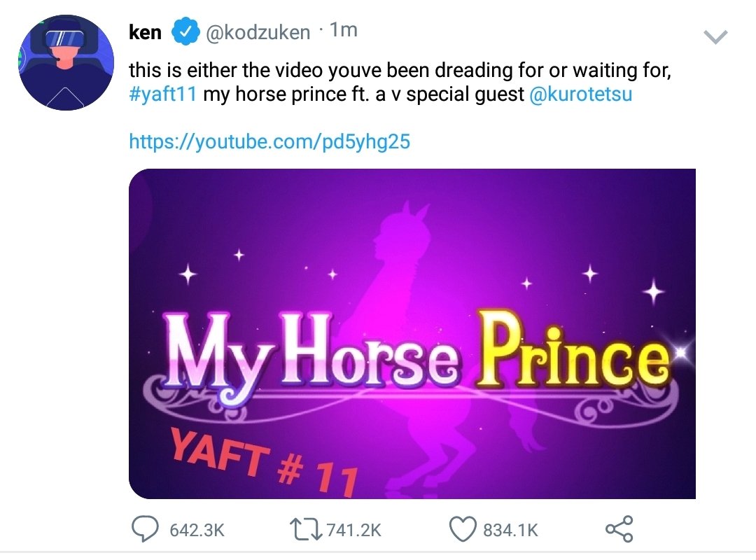
Task: Like the tweet with the heart icon
Action: 463,529
